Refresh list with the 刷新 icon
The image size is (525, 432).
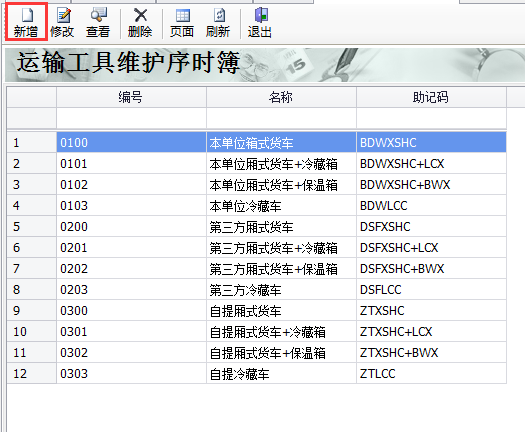click(x=218, y=22)
